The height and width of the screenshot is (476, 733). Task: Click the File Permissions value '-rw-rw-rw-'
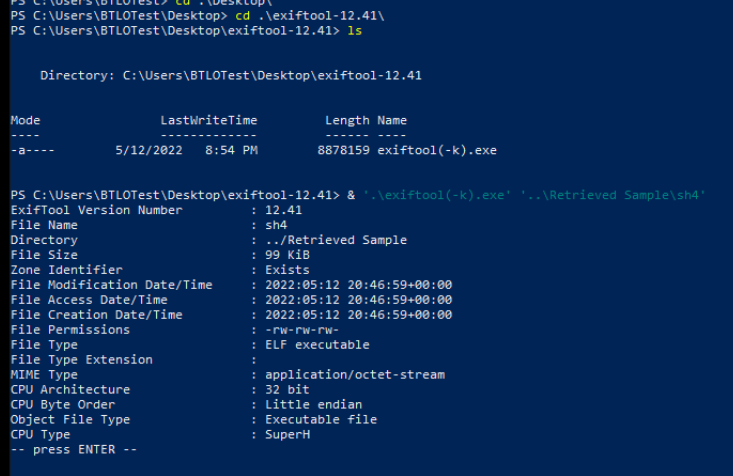[302, 330]
